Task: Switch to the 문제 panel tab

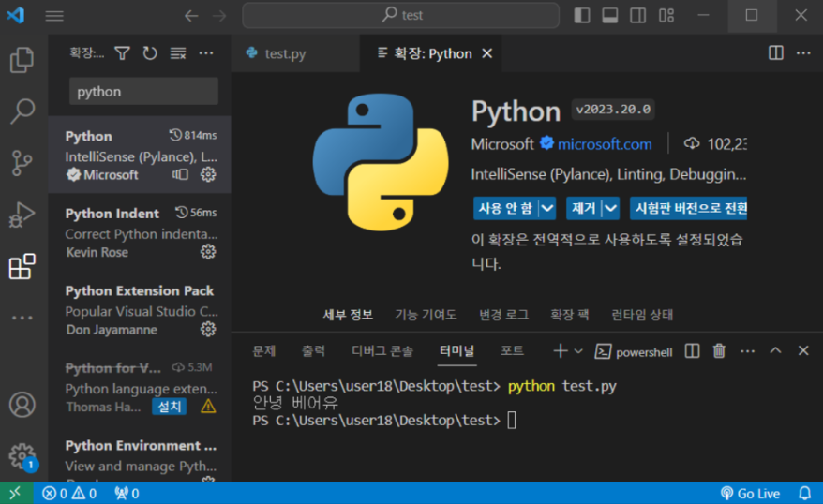Action: [263, 351]
